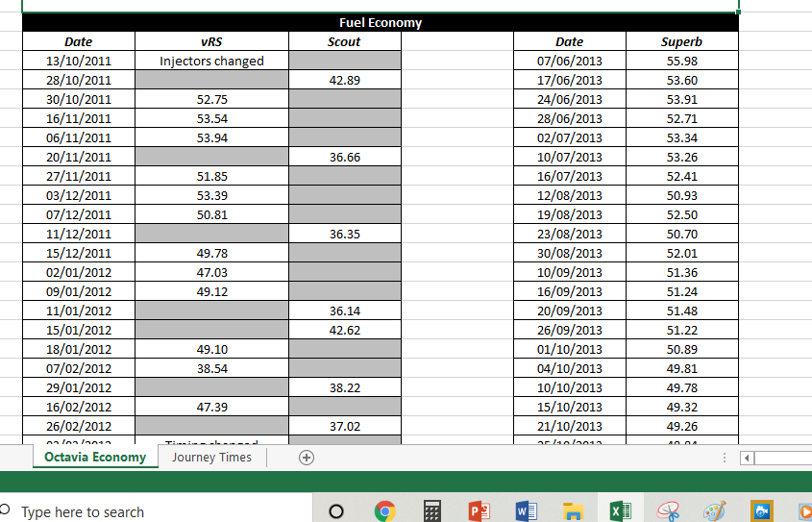812x522 pixels.
Task: Open PowerPoint from the taskbar
Action: pyautogui.click(x=480, y=511)
